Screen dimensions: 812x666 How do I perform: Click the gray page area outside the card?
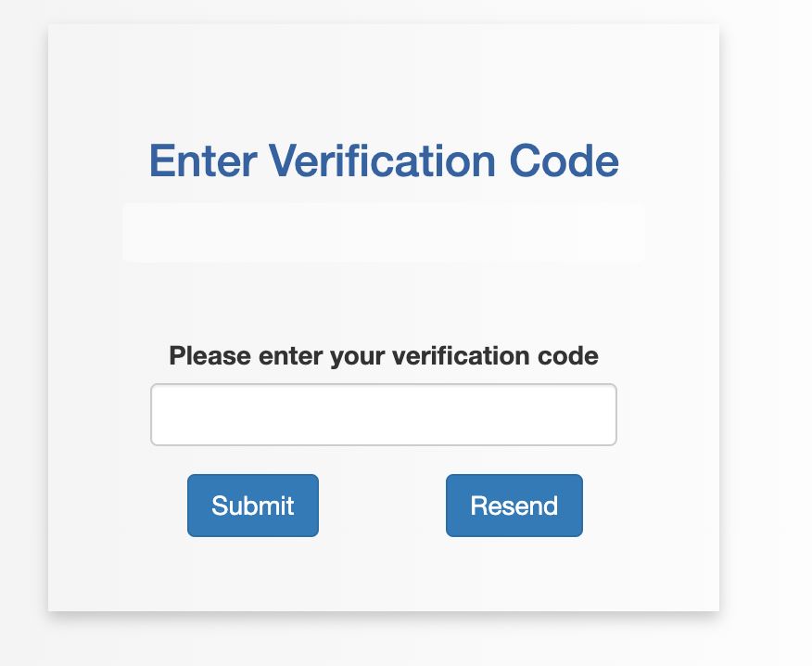click(769, 334)
